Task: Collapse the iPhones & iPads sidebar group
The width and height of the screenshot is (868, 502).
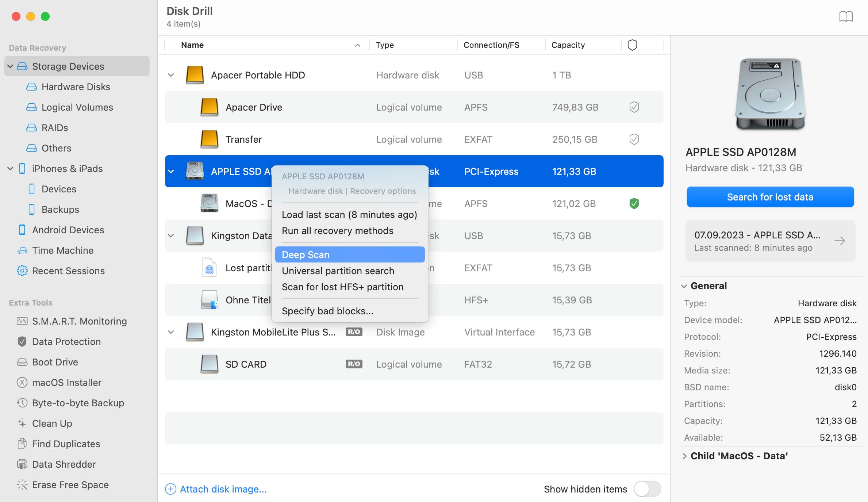Action: point(10,168)
